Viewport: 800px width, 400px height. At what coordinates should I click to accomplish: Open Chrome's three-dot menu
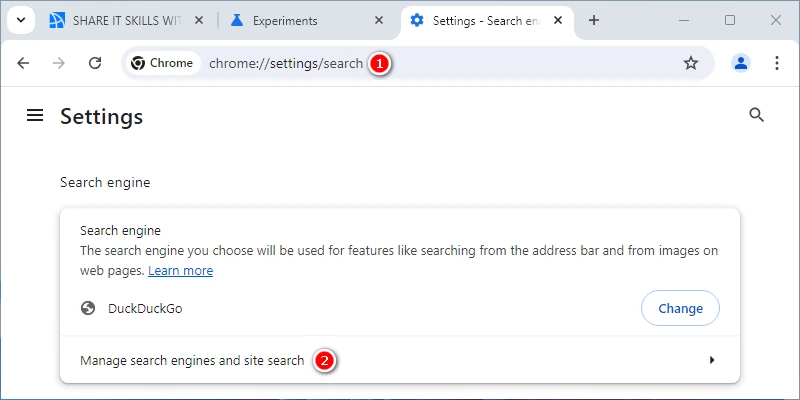point(777,63)
